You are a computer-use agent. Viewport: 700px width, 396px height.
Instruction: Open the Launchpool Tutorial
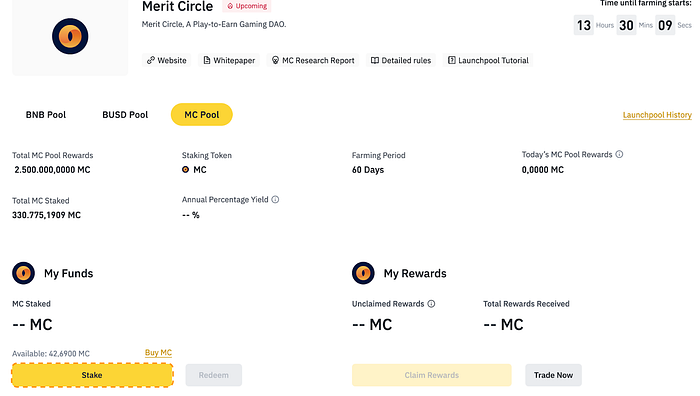[488, 60]
